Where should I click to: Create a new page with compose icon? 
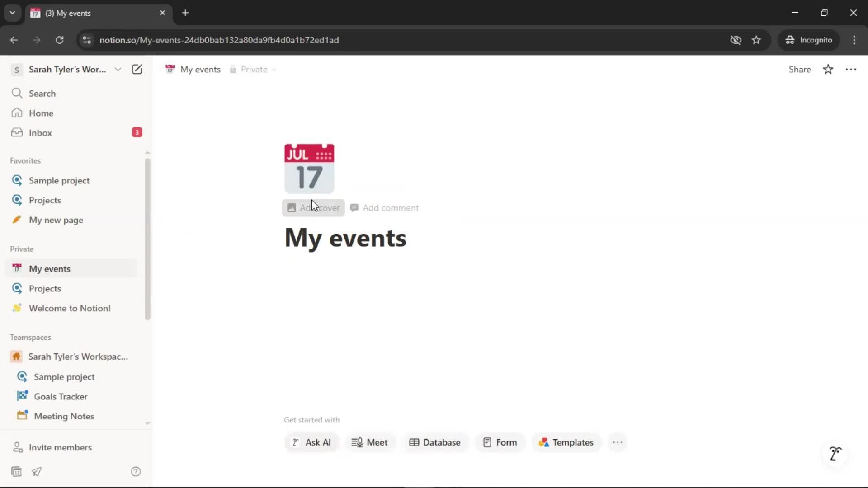137,69
